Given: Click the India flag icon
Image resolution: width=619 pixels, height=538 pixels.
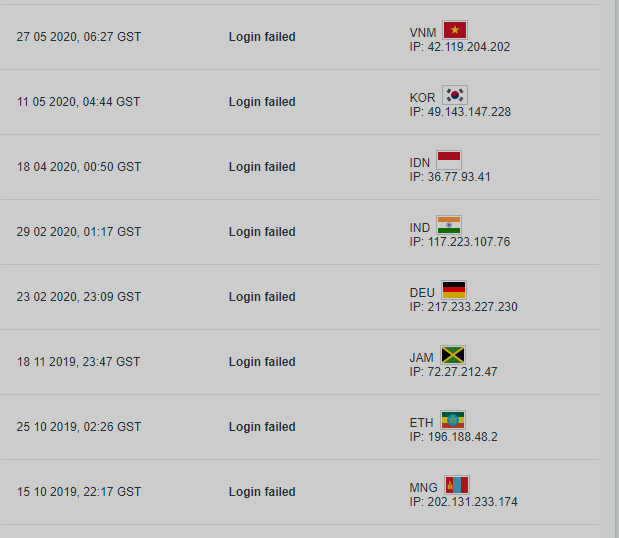Looking at the screenshot, I should 449,225.
